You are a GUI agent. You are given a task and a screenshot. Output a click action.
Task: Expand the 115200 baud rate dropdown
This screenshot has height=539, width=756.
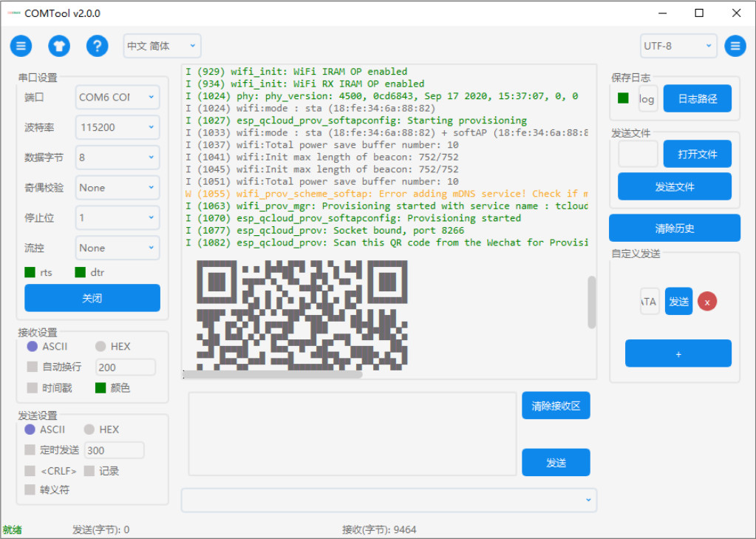(x=118, y=127)
